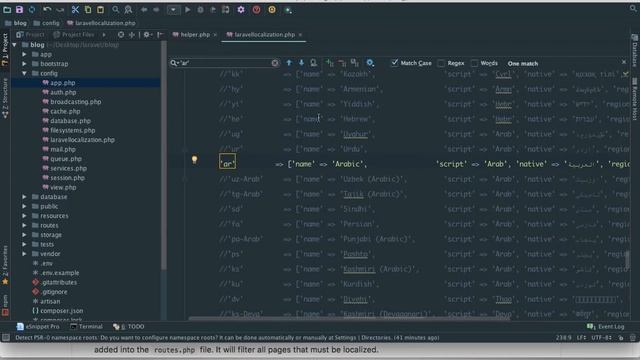Image resolution: width=640 pixels, height=360 pixels.
Task: Click the UTF-8 encoding selector
Action: pyautogui.click(x=601, y=338)
